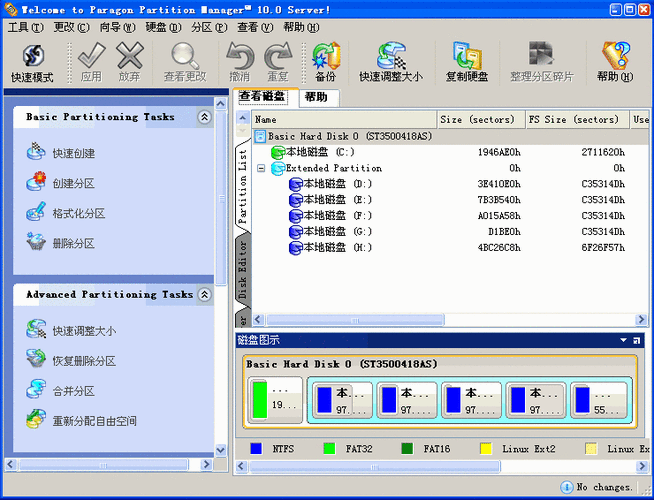Launch the 备份 backup tool
This screenshot has width=654, height=500.
click(x=325, y=63)
